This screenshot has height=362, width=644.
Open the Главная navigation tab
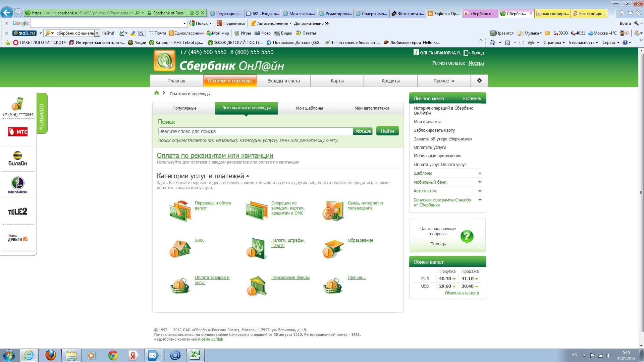pos(176,81)
